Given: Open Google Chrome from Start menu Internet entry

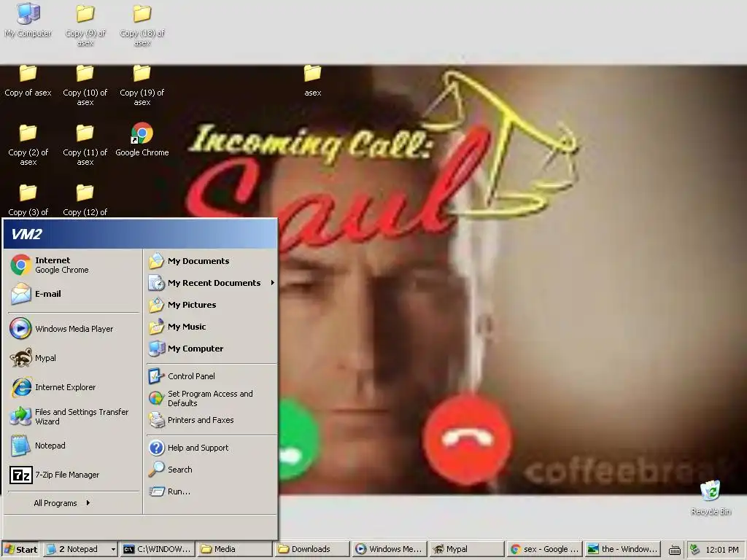Looking at the screenshot, I should [74, 265].
